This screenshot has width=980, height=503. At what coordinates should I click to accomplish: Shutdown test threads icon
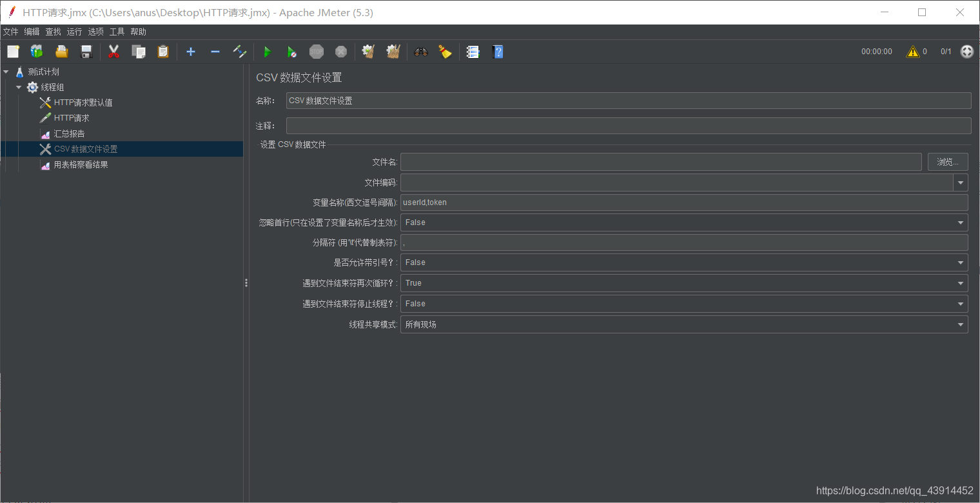341,52
